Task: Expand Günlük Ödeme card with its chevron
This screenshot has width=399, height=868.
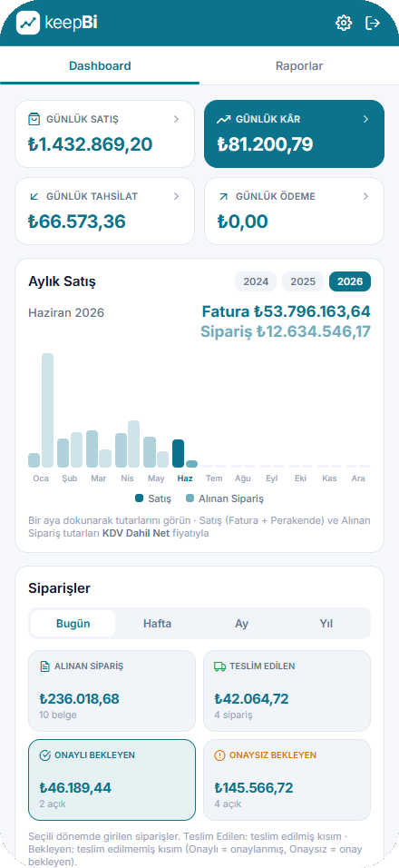Action: 365,196
